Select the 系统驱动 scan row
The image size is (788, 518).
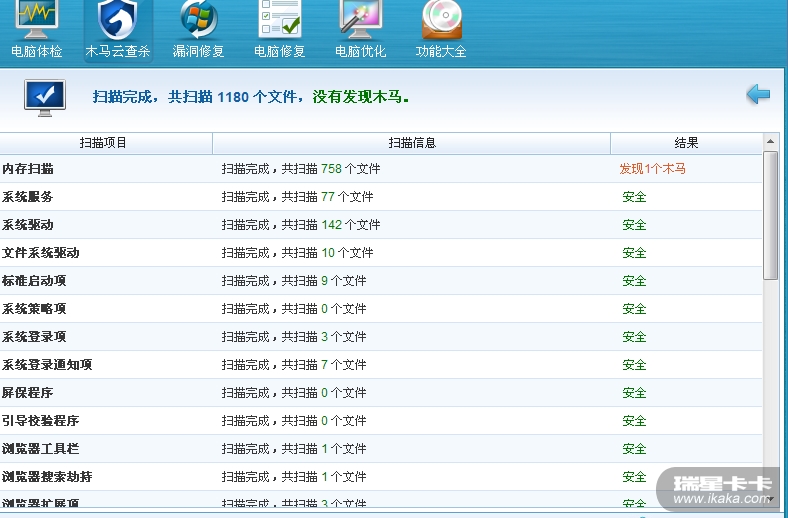[x=28, y=225]
